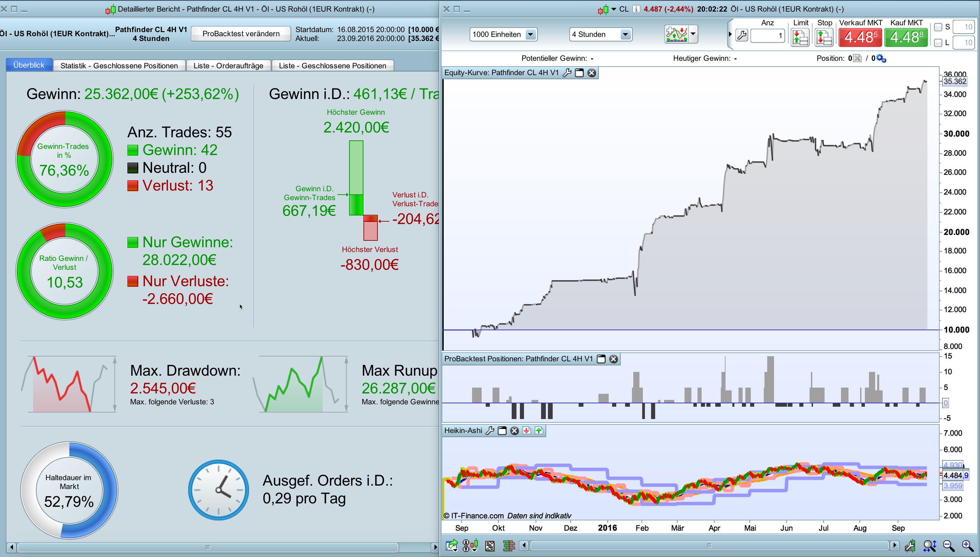Expand the indicators and trading systems dropdown arrow

coord(693,34)
